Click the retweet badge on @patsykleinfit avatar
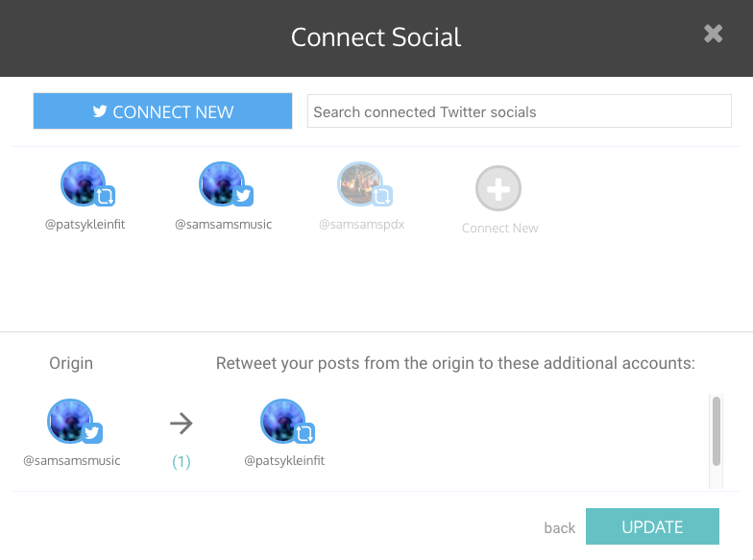The width and height of the screenshot is (753, 560). 105,196
